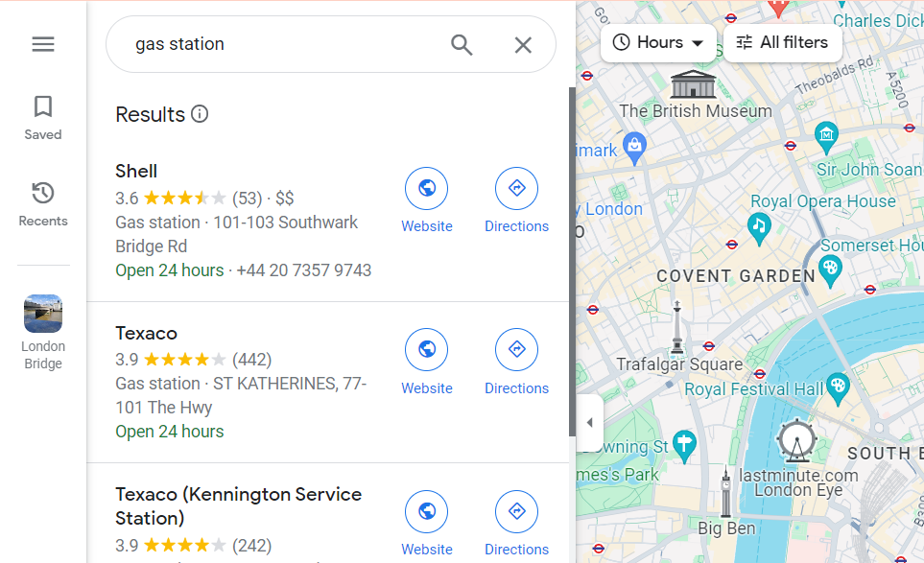Viewport: 924px width, 563px height.
Task: Open the All filters panel
Action: pyautogui.click(x=783, y=42)
